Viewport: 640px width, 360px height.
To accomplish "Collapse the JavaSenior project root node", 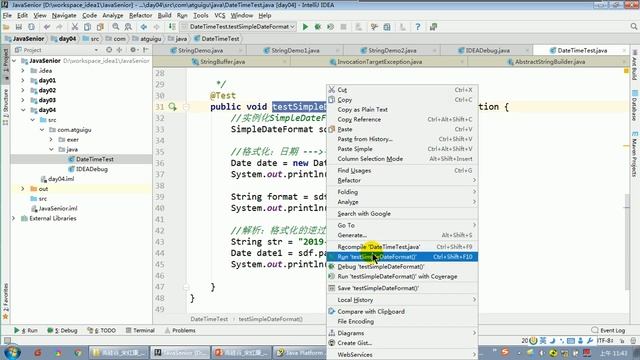I will [x=15, y=61].
